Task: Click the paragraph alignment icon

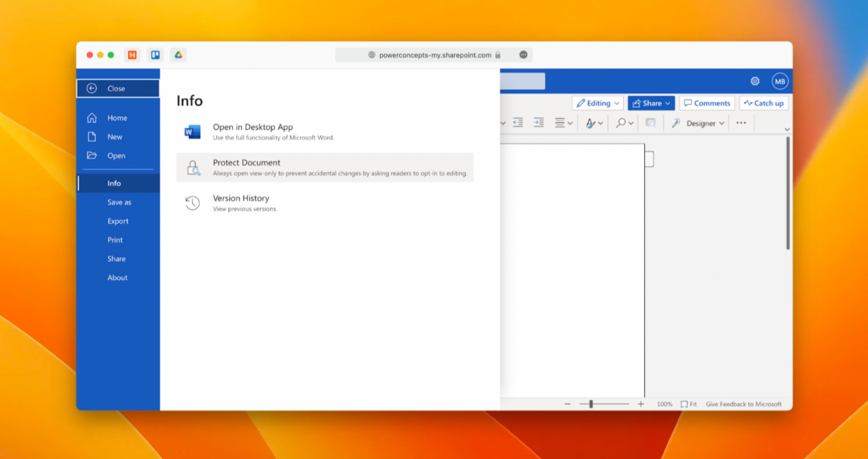Action: pos(559,123)
